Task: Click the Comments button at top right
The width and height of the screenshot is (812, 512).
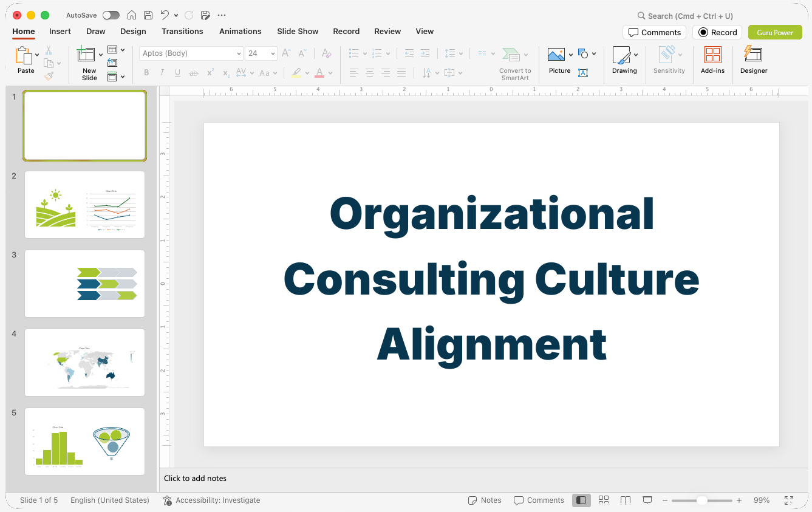Action: click(x=654, y=32)
